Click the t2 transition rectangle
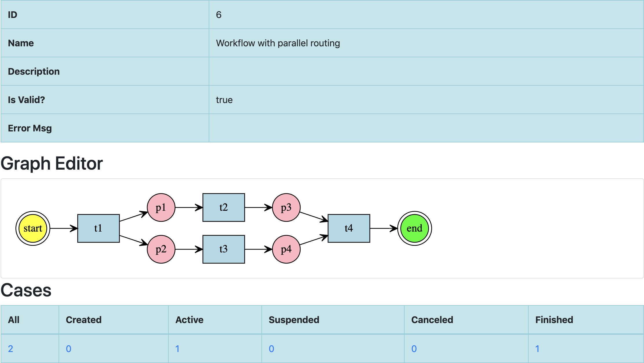This screenshot has width=644, height=363. coord(223,208)
